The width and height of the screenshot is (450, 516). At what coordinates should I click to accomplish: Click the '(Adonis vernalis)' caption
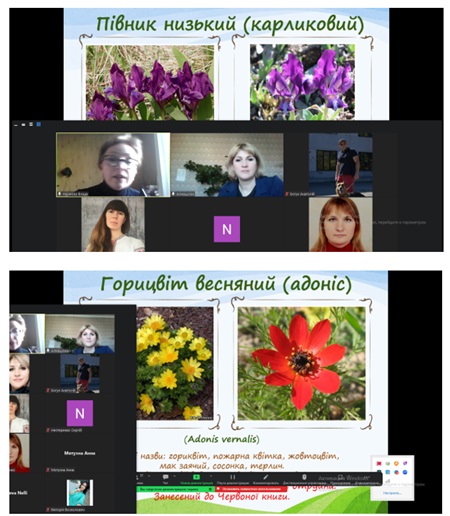pos(222,439)
